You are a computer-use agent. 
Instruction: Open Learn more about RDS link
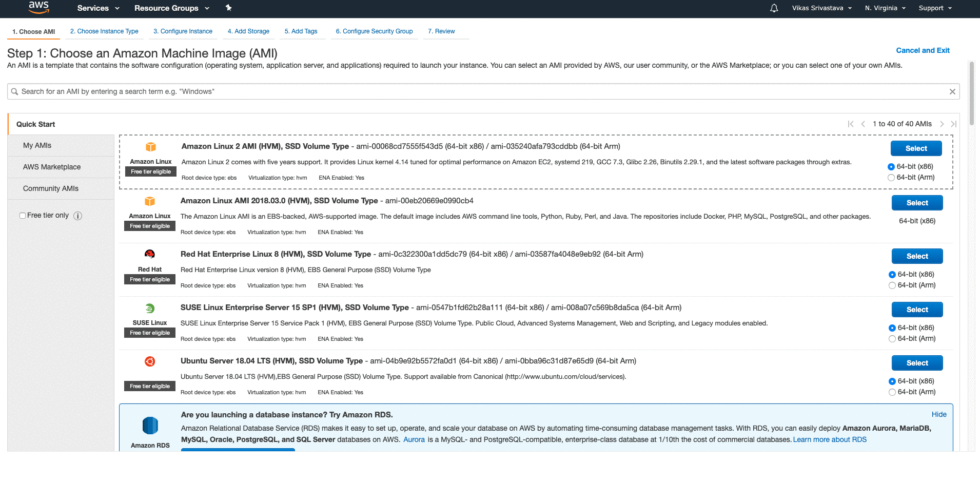point(830,439)
